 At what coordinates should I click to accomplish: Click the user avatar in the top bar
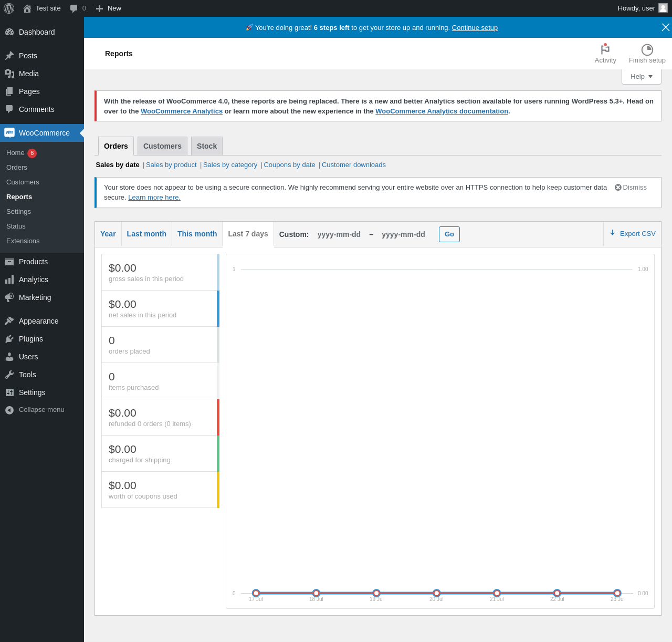pyautogui.click(x=663, y=8)
